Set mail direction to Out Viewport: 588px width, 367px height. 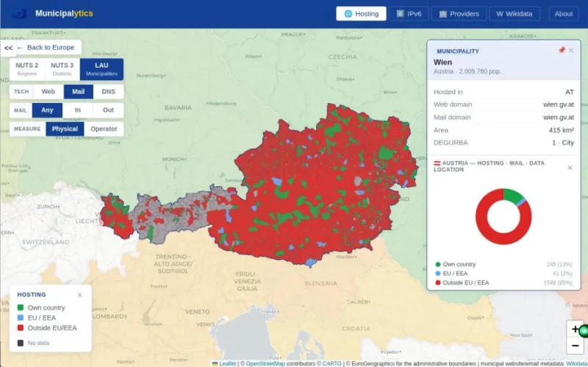click(x=108, y=110)
